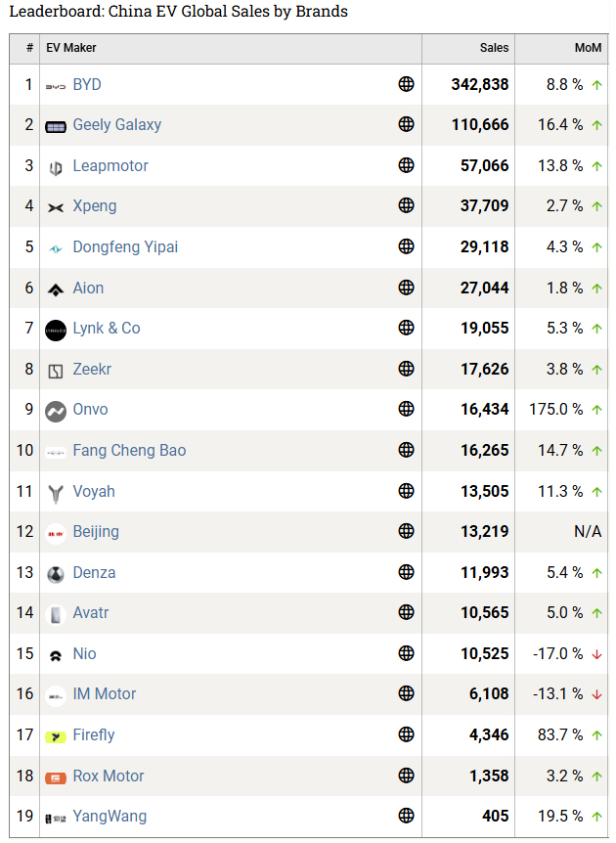616x843 pixels.
Task: Click the BYD brand logo icon
Action: click(x=56, y=85)
